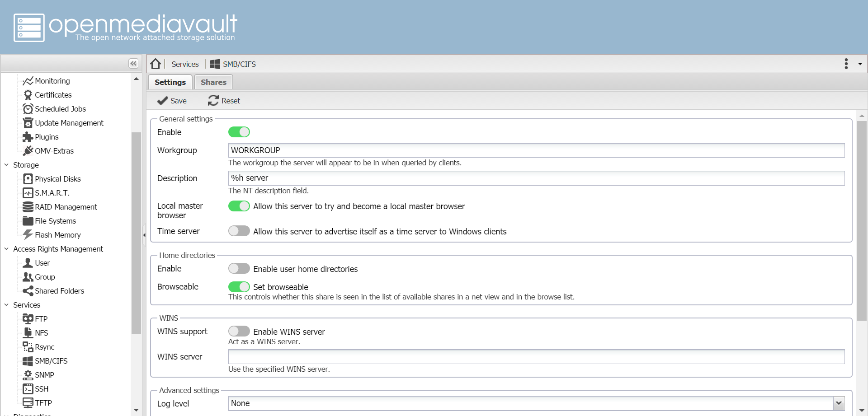Click the sidebar splitter collapse arrow
Image resolution: width=868 pixels, height=416 pixels.
point(144,235)
